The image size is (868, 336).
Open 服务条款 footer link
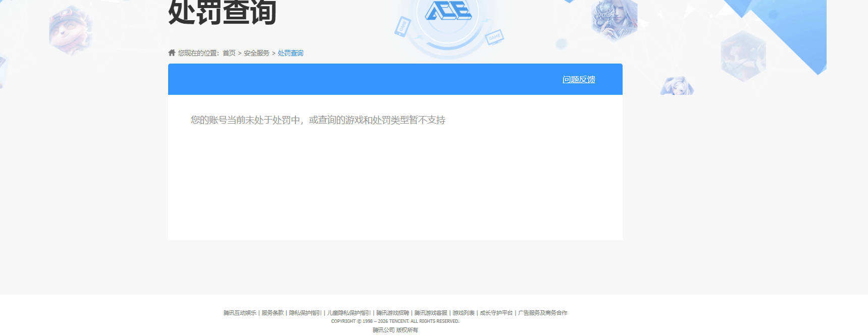(273, 313)
